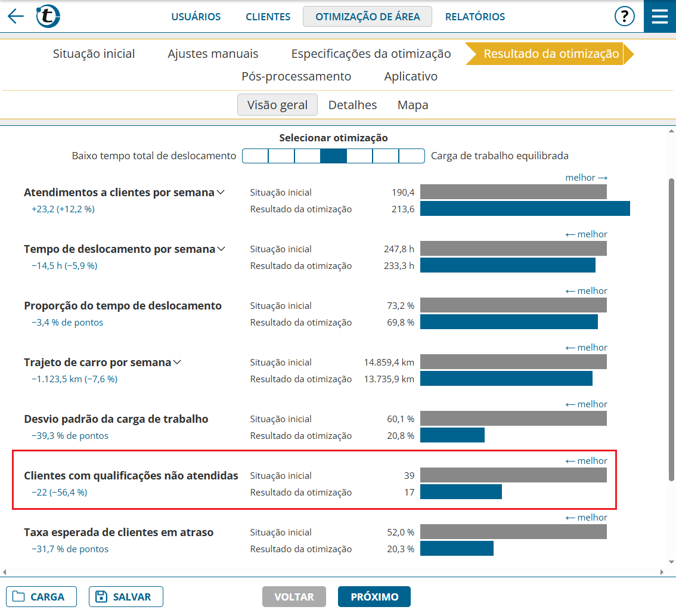Click the PRÓXIMO button
The image size is (676, 616).
[x=374, y=596]
